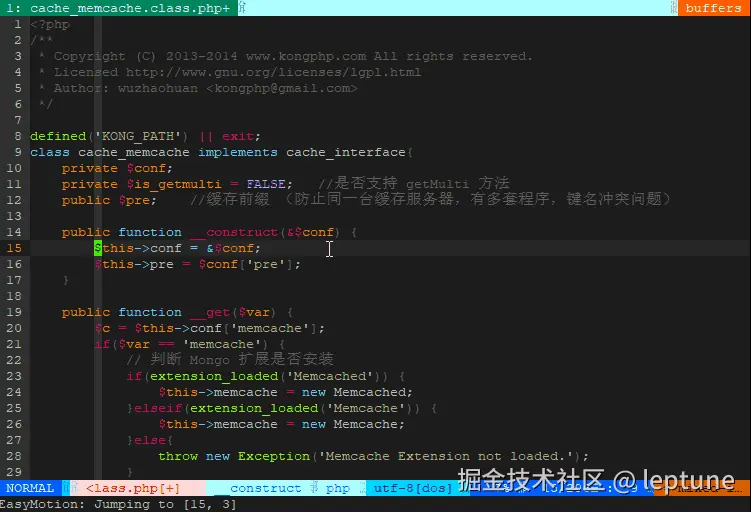Screen dimensions: 751x512
Task: Click the highlighted cursor at '$this->conf' on line 15
Action: click(98, 248)
